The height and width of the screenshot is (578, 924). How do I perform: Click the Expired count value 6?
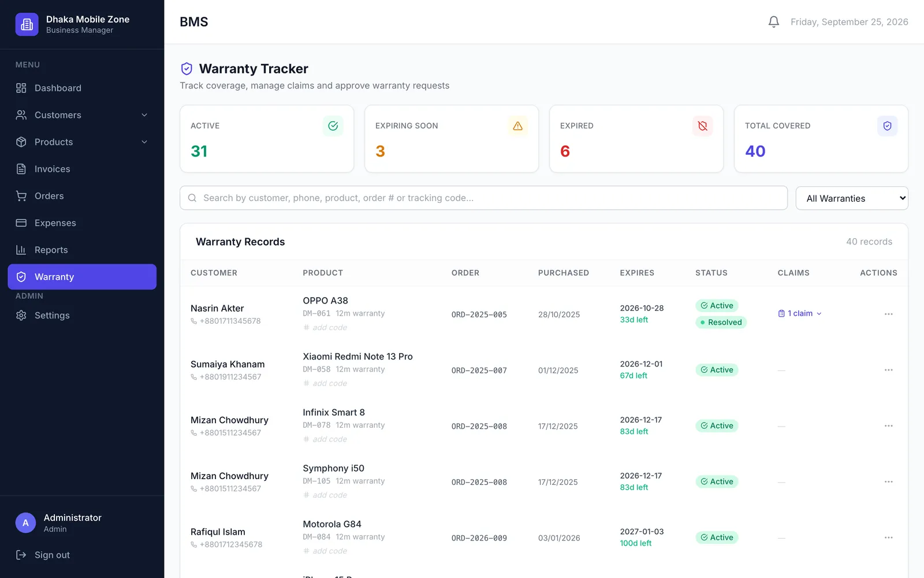coord(565,151)
